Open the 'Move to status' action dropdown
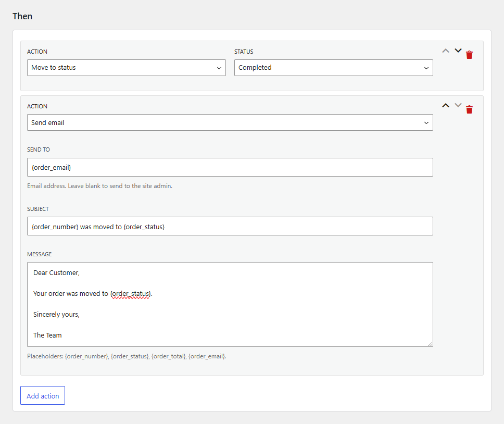This screenshot has width=504, height=424. (x=127, y=68)
